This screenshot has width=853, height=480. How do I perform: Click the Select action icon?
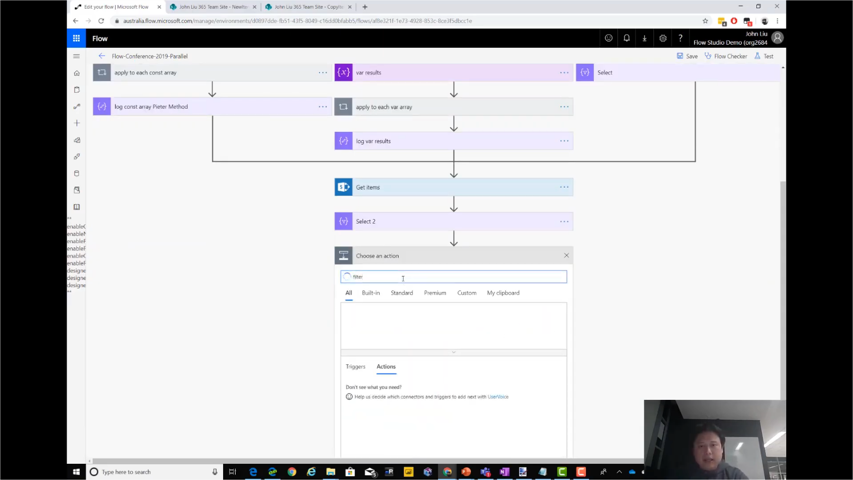click(x=585, y=72)
